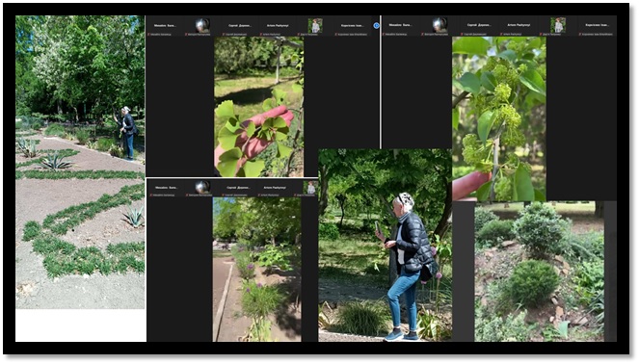Open Михайло tile above the green flower buds video
This screenshot has width=639, height=364.
401,25
